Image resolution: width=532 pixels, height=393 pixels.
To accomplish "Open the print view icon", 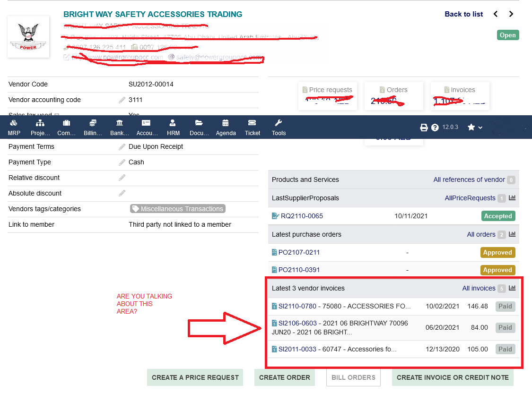I will click(424, 128).
